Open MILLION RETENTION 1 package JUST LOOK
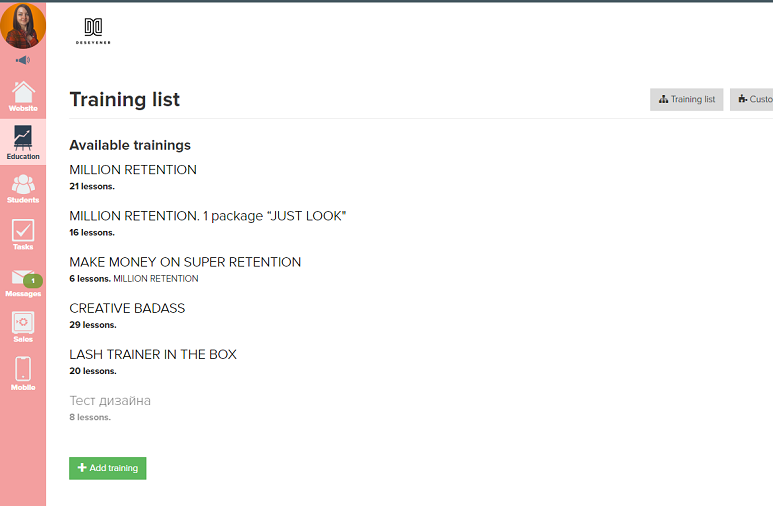This screenshot has height=506, width=773. (x=207, y=216)
